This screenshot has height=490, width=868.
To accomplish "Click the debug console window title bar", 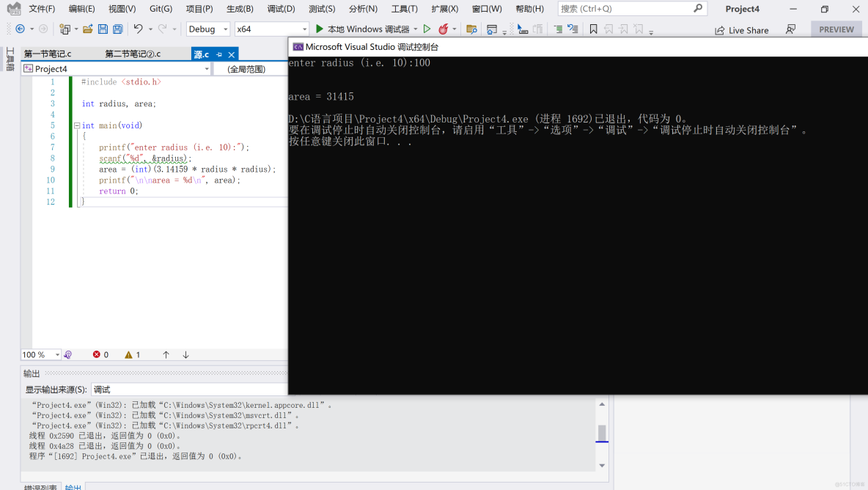I will tap(578, 47).
